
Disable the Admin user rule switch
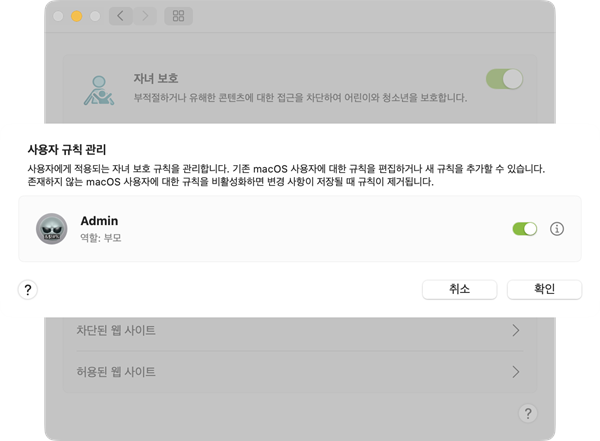click(x=525, y=229)
